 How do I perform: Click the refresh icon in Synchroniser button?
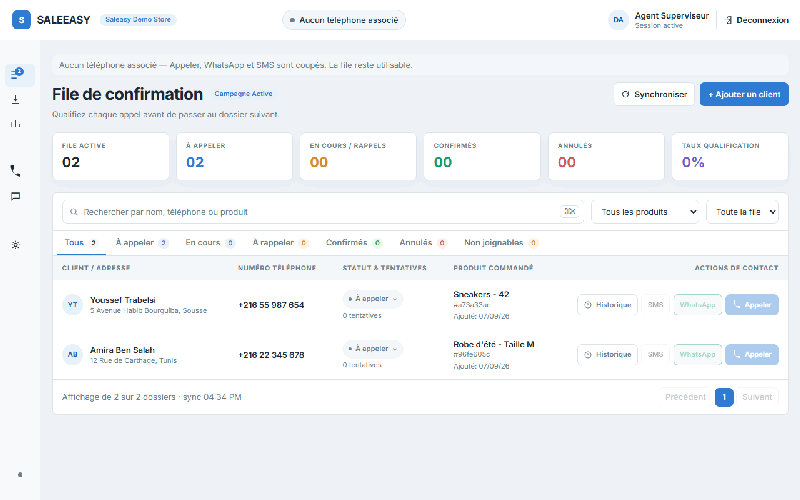(x=626, y=94)
